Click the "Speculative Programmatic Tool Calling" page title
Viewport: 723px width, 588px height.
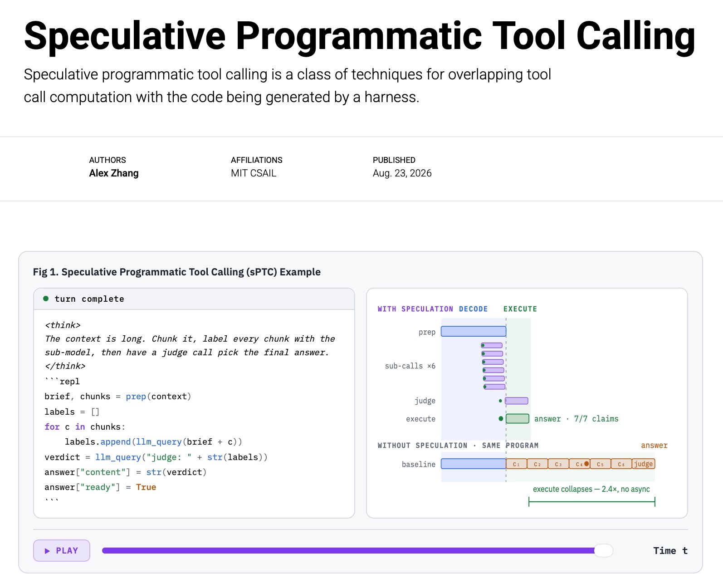pos(359,35)
